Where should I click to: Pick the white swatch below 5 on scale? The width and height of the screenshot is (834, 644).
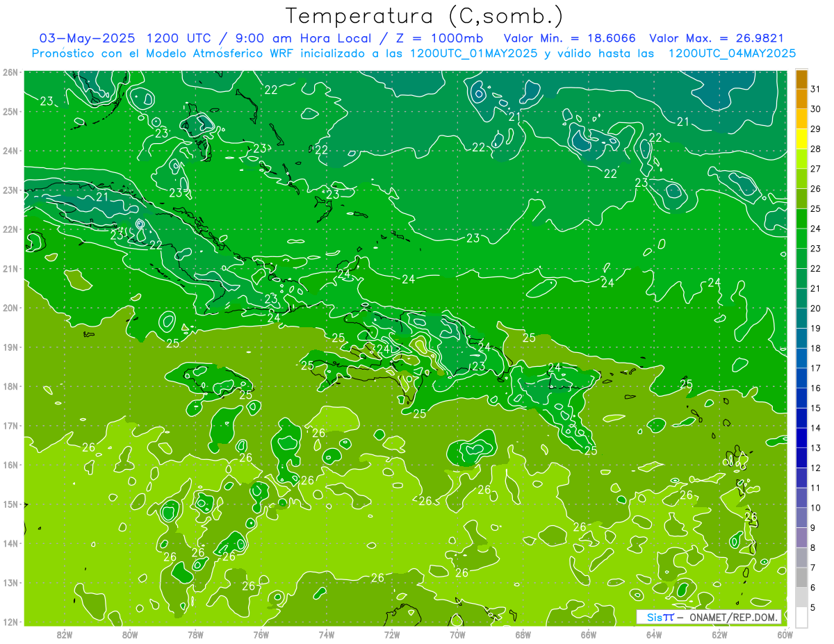(801, 617)
